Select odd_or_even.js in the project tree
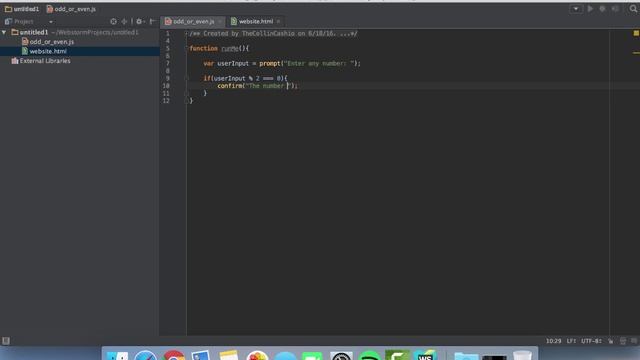This screenshot has width=640, height=360. (48, 42)
